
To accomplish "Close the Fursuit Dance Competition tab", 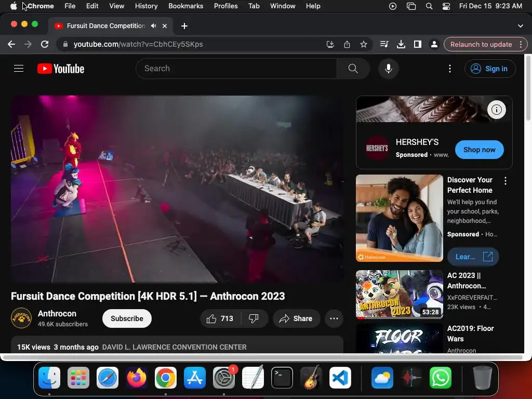I will (165, 26).
